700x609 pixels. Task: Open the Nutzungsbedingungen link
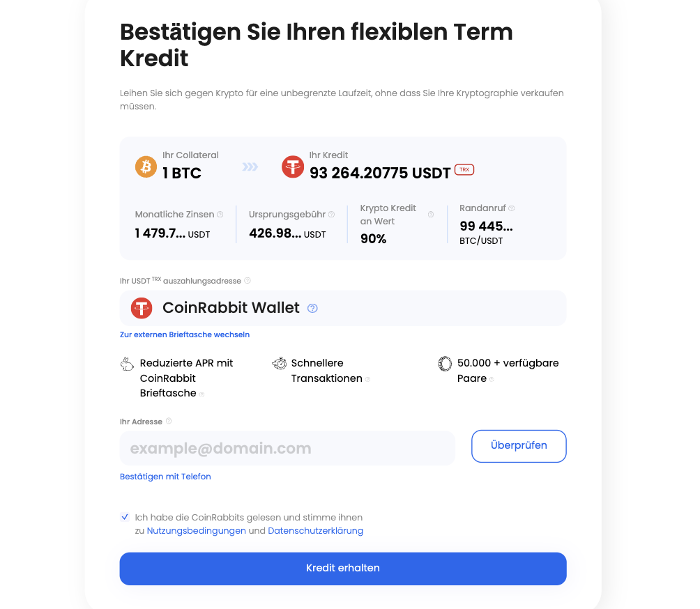click(x=197, y=531)
